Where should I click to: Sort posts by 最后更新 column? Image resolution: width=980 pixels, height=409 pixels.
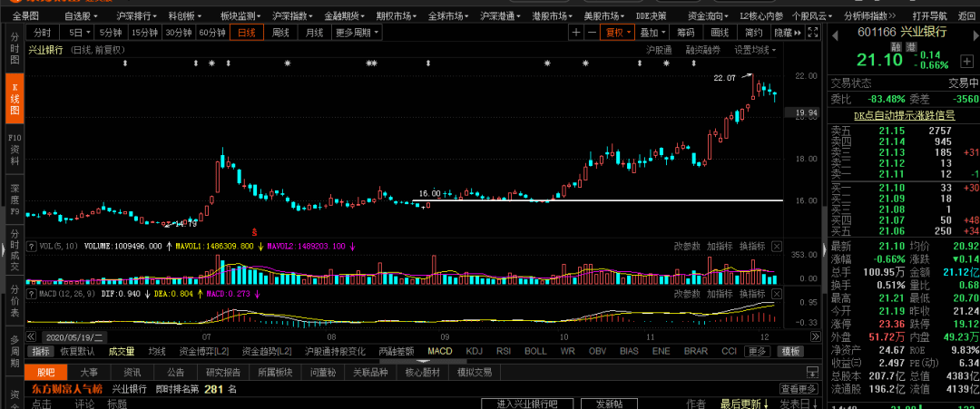pos(744,404)
